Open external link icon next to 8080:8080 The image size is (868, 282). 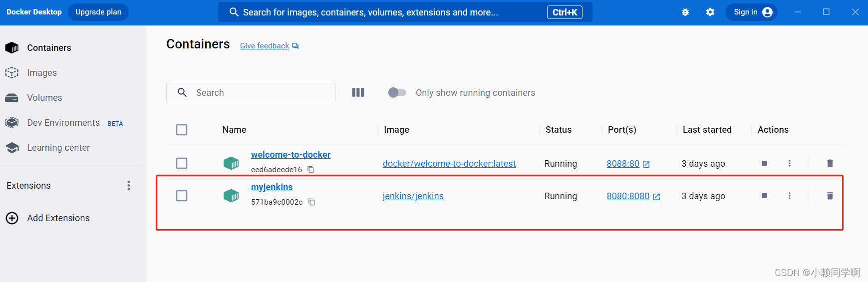point(656,197)
